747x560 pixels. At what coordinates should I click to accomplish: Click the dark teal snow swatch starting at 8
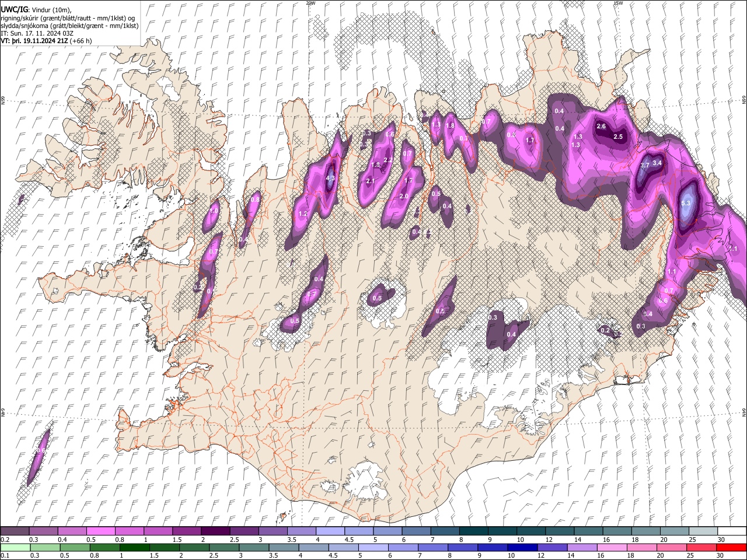[x=473, y=531]
